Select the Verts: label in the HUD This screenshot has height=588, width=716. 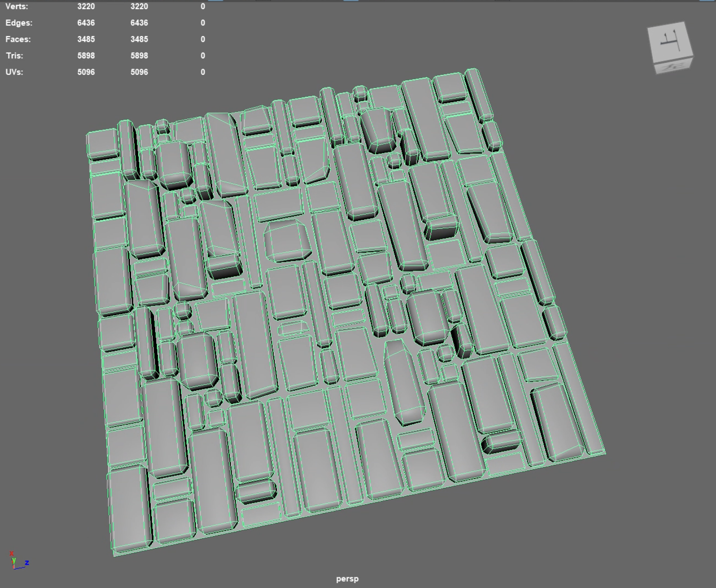coord(17,6)
